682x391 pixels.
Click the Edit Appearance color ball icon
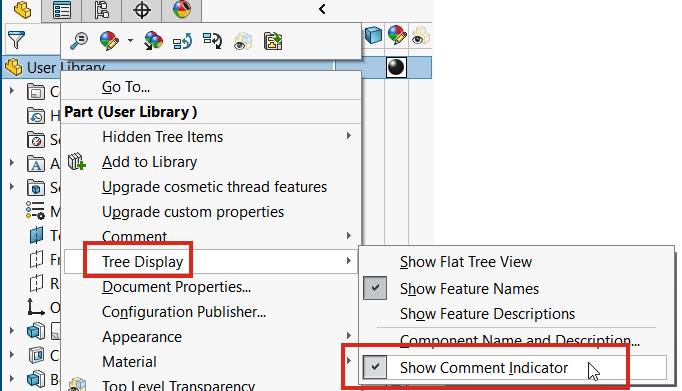[109, 41]
